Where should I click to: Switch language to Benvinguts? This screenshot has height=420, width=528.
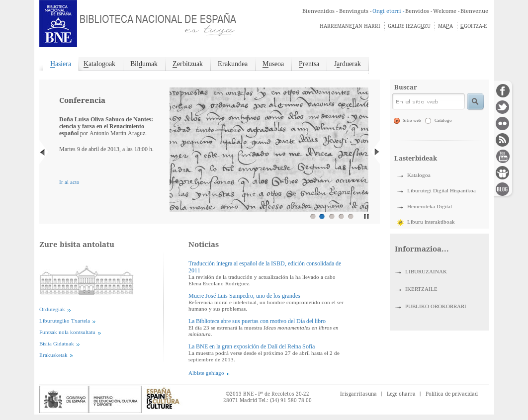(x=353, y=11)
